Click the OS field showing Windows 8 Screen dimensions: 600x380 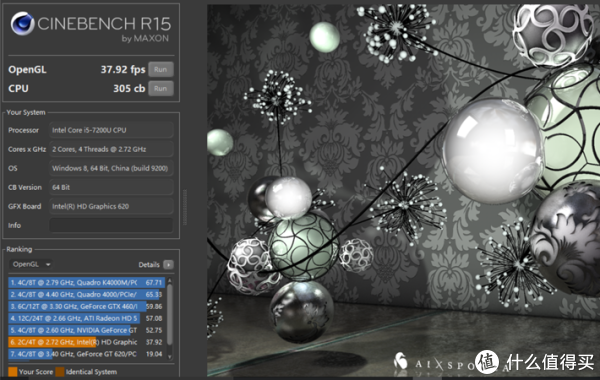(x=111, y=168)
